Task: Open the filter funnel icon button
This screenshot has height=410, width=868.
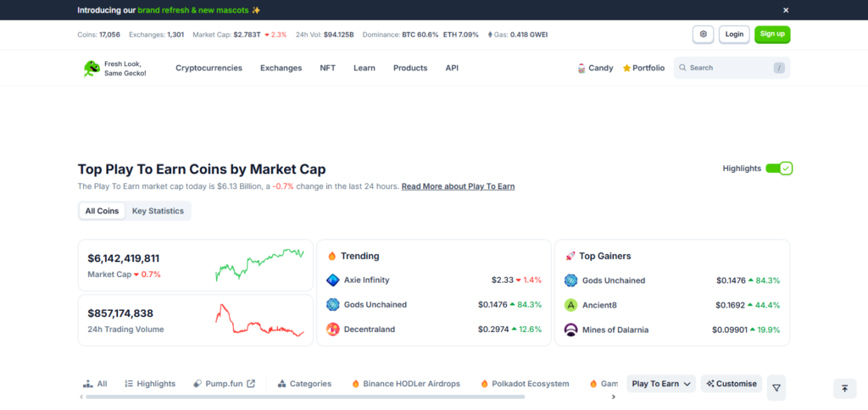Action: 776,388
